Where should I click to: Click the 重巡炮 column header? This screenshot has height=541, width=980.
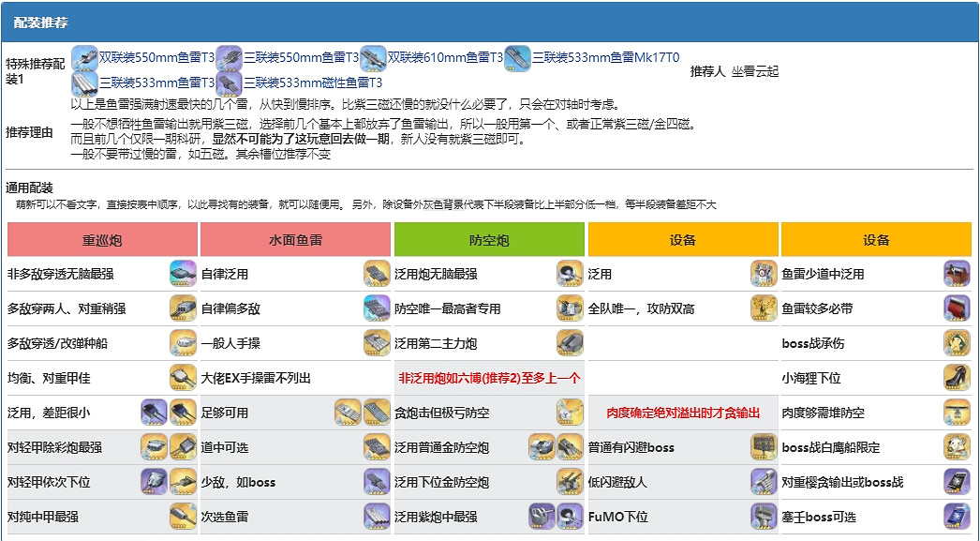click(x=98, y=239)
